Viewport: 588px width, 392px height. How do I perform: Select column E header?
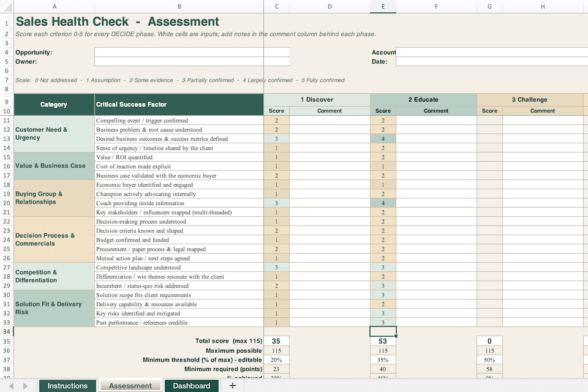click(x=383, y=6)
